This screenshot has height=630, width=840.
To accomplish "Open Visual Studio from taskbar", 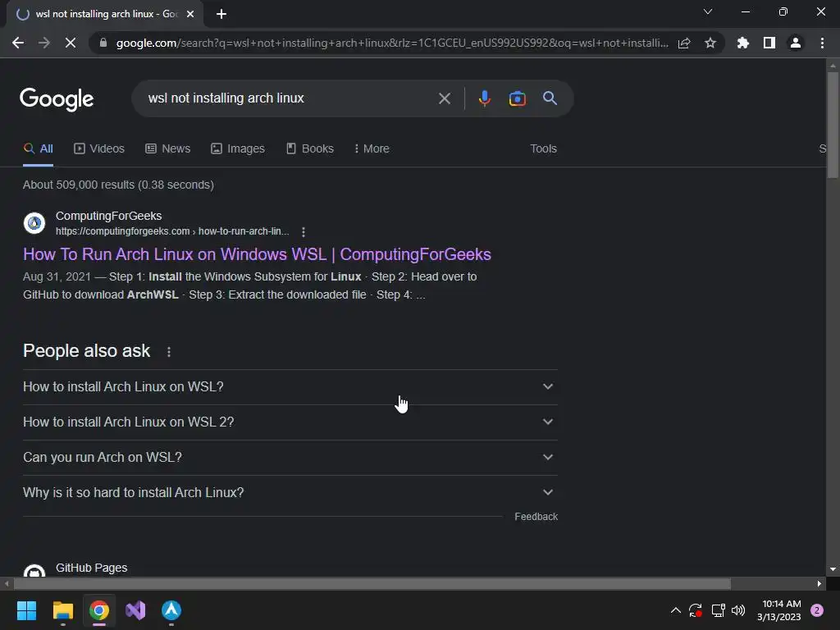I will pyautogui.click(x=135, y=610).
